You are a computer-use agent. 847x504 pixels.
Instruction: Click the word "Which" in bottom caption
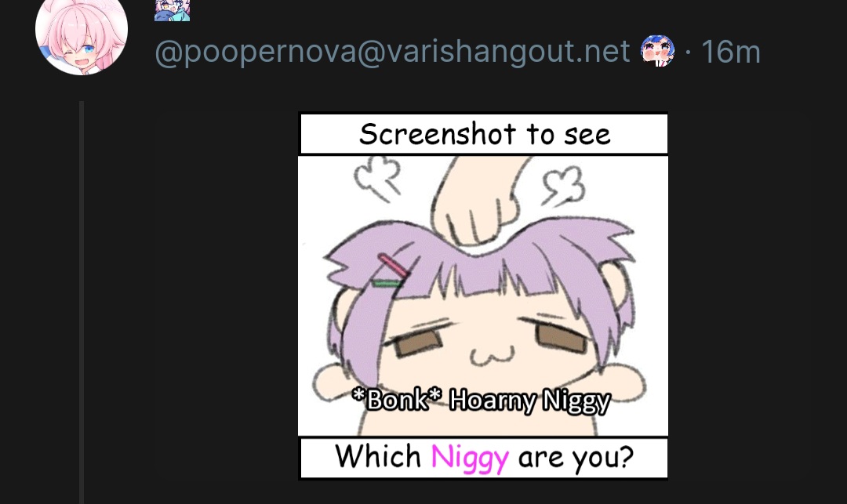378,456
